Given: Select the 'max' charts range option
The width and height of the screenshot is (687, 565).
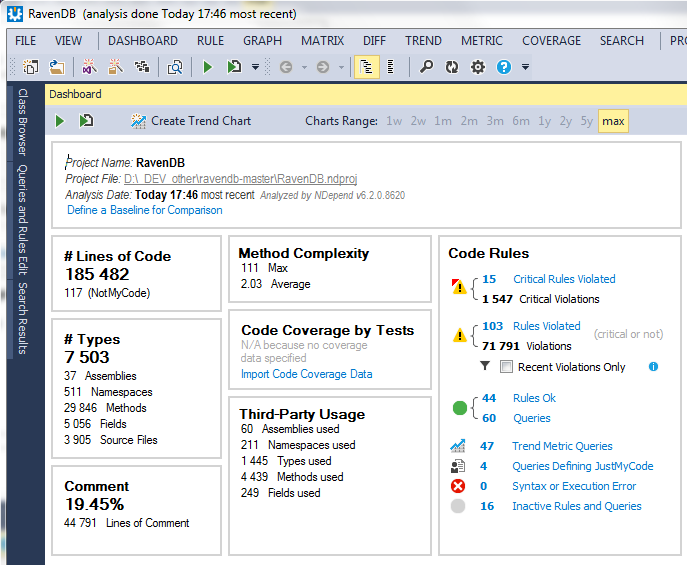Looking at the screenshot, I should (613, 121).
